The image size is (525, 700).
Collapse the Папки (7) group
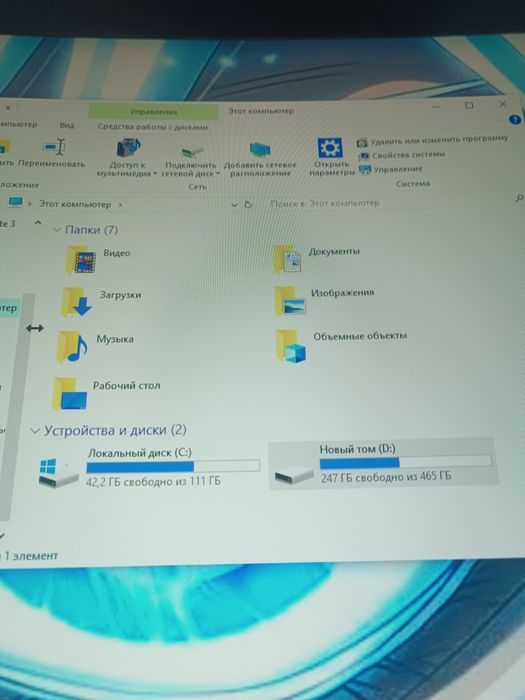[x=57, y=230]
